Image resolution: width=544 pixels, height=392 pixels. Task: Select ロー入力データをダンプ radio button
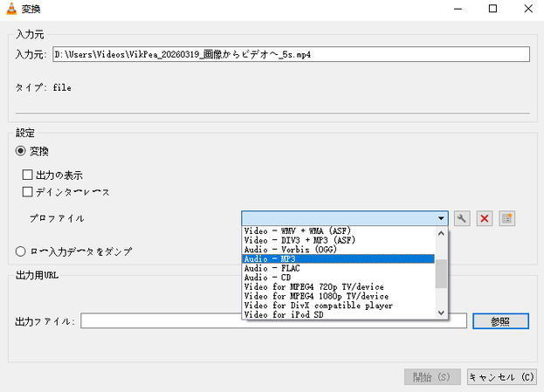(20, 251)
